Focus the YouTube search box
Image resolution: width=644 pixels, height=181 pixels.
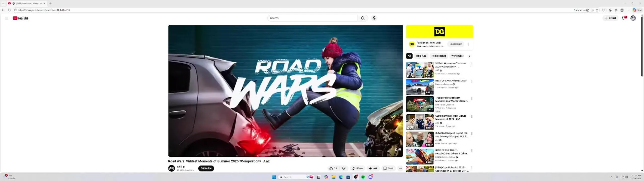(x=312, y=18)
